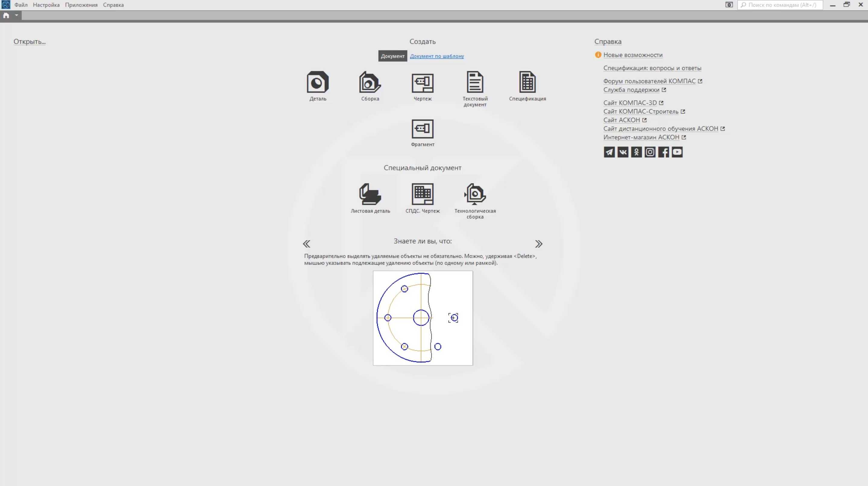Open the ASCON Telegram channel icon
The width and height of the screenshot is (868, 486).
click(609, 152)
